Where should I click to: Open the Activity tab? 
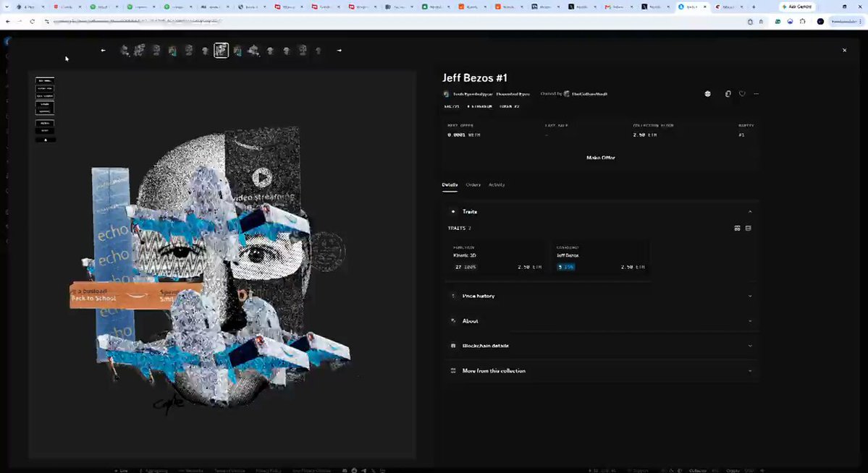497,184
